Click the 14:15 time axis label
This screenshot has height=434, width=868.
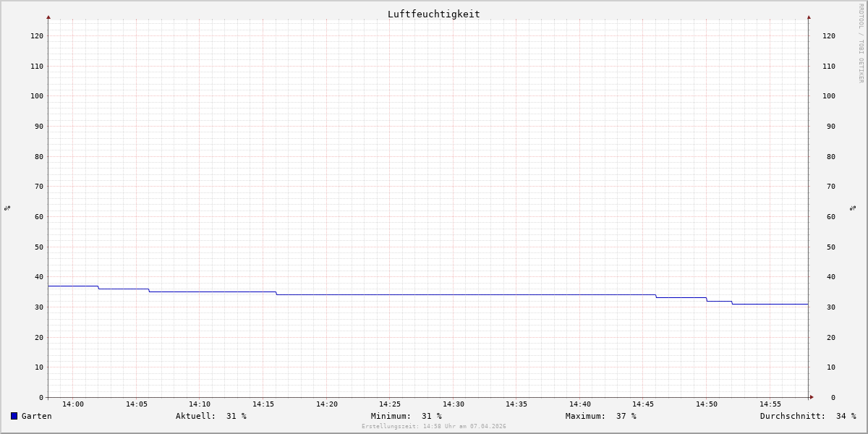263,404
